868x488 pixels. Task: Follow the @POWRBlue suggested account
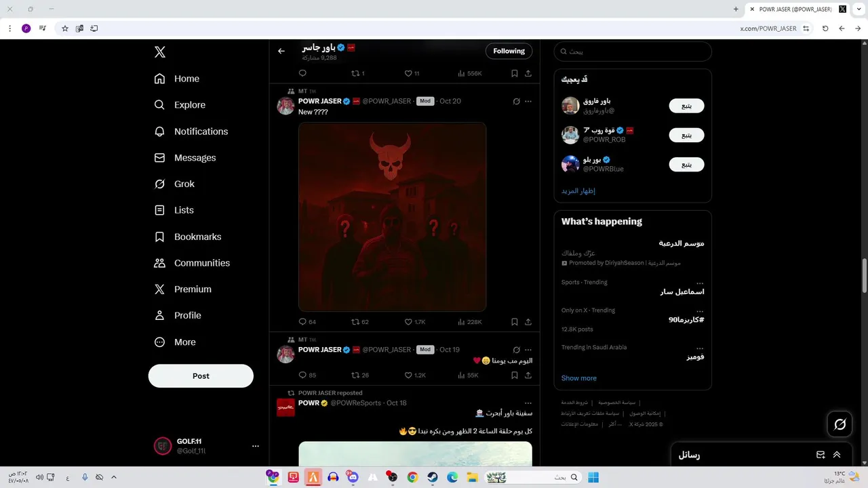(x=686, y=164)
